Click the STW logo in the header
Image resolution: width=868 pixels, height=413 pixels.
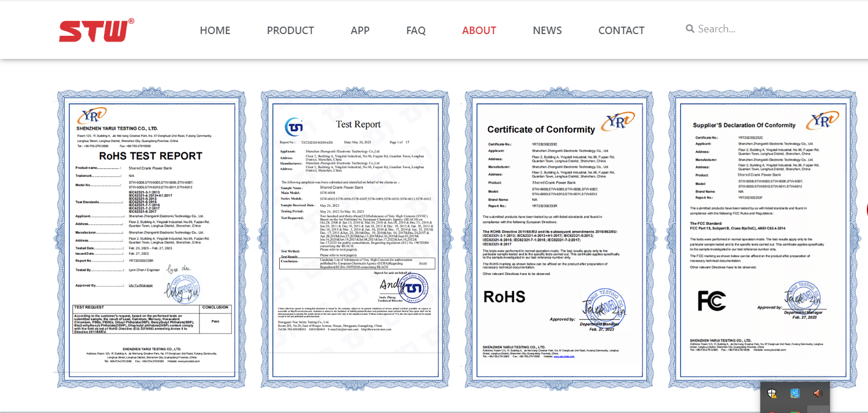click(97, 30)
